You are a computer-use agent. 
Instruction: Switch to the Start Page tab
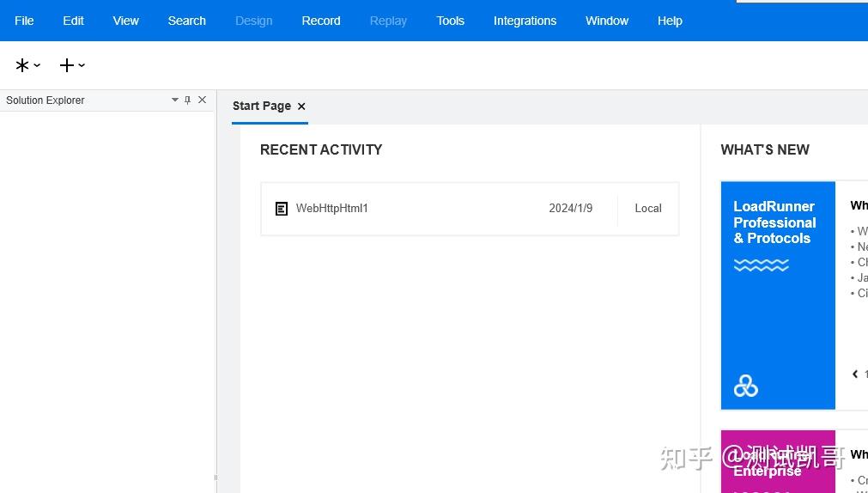click(261, 107)
